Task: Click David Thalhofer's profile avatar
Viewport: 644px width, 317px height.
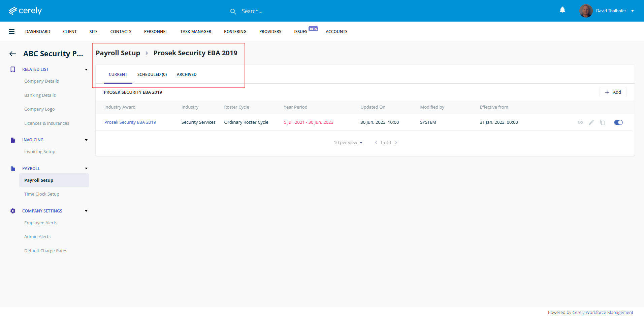Action: [x=586, y=11]
